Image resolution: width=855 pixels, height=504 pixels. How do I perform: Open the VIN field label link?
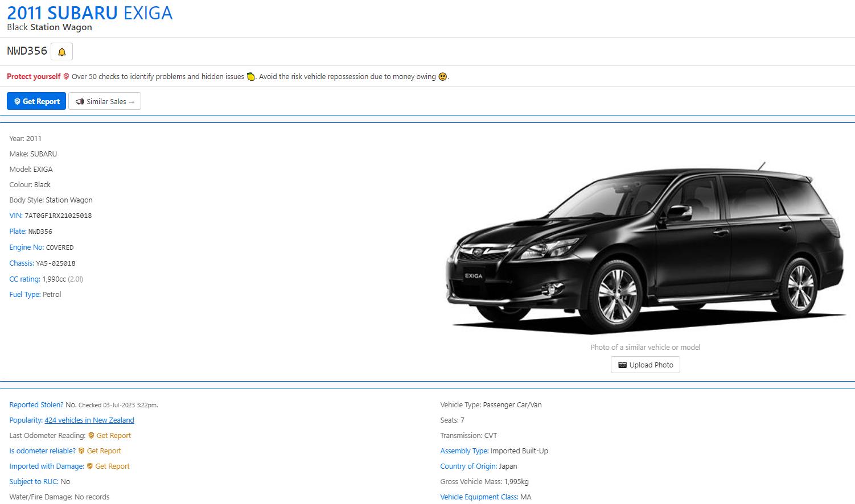pyautogui.click(x=16, y=216)
